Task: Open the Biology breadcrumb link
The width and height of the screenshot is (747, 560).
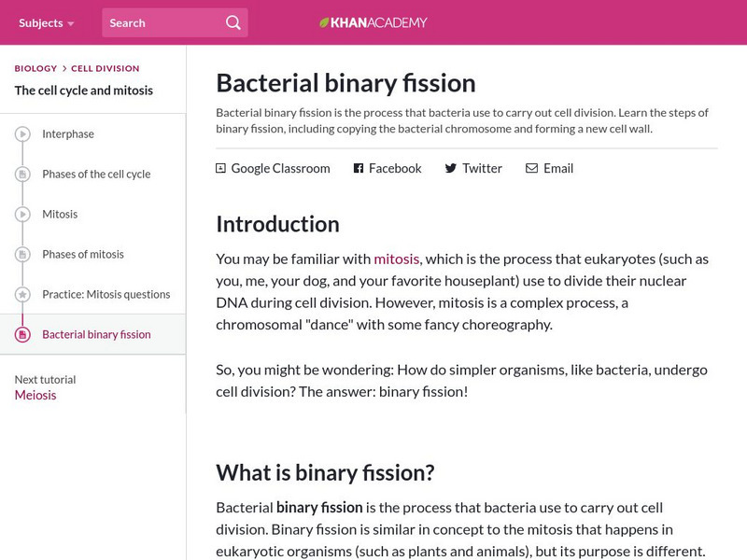Action: click(35, 68)
